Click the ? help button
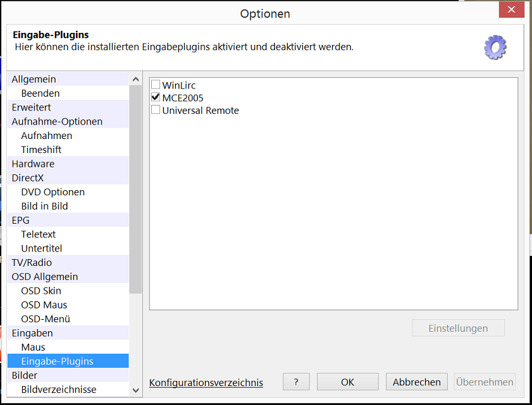The height and width of the screenshot is (405, 532). [x=300, y=382]
